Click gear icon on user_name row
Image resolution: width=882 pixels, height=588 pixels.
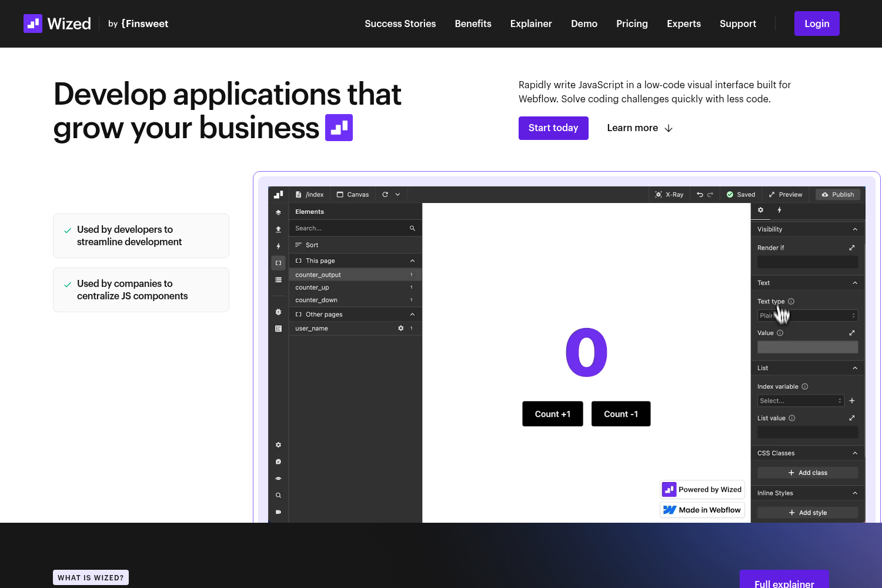pyautogui.click(x=400, y=328)
